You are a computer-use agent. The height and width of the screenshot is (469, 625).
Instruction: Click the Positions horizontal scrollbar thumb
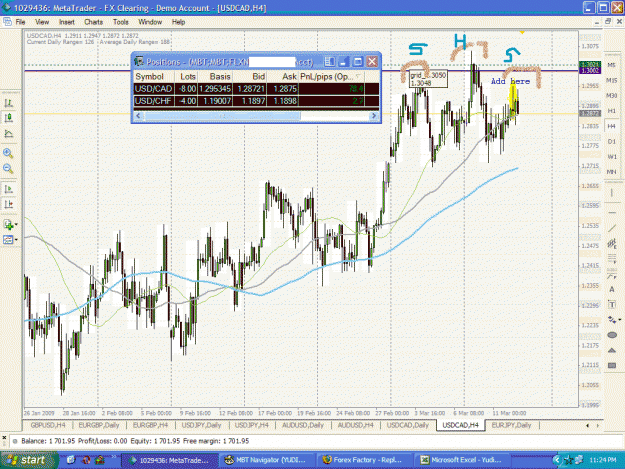(222, 116)
